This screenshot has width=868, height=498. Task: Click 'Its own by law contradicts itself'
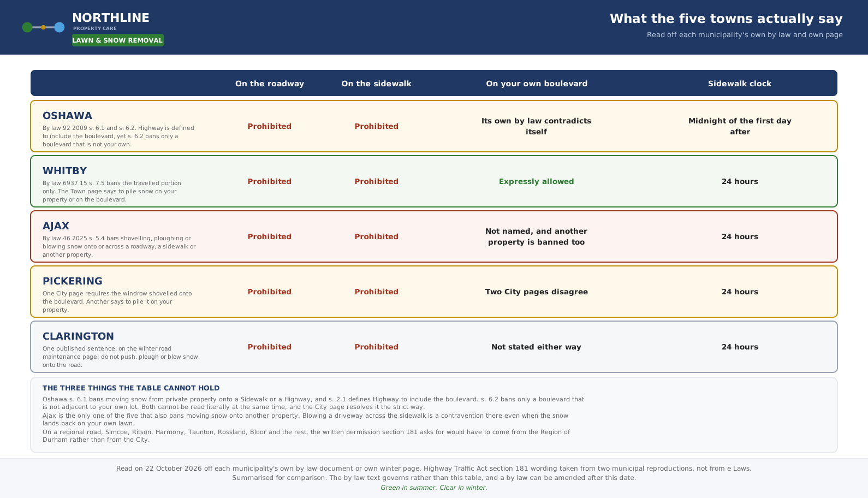click(537, 126)
